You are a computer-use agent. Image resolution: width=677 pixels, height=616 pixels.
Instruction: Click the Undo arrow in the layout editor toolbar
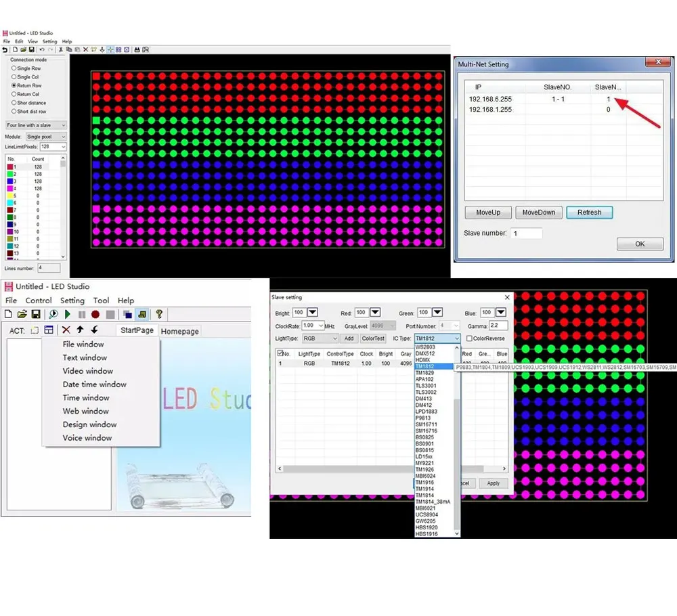42,49
